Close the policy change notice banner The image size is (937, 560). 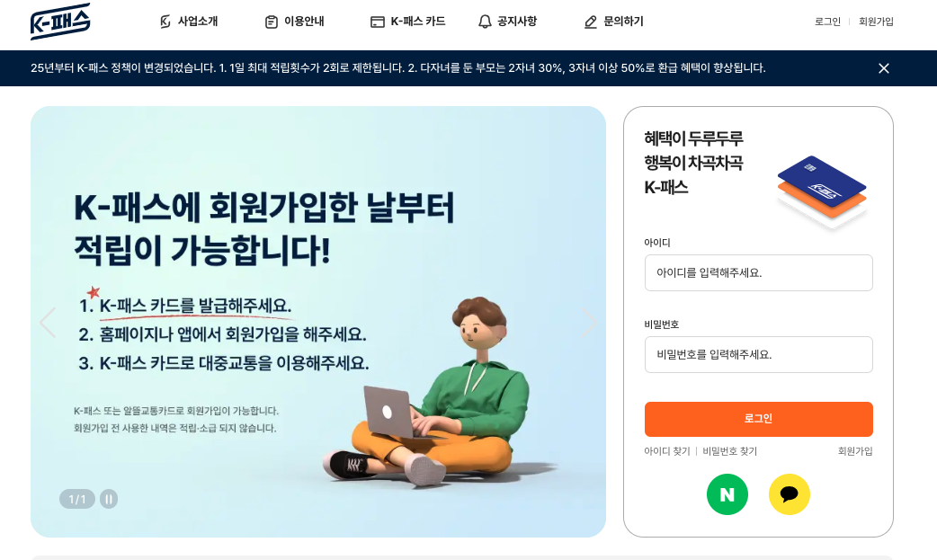884,68
